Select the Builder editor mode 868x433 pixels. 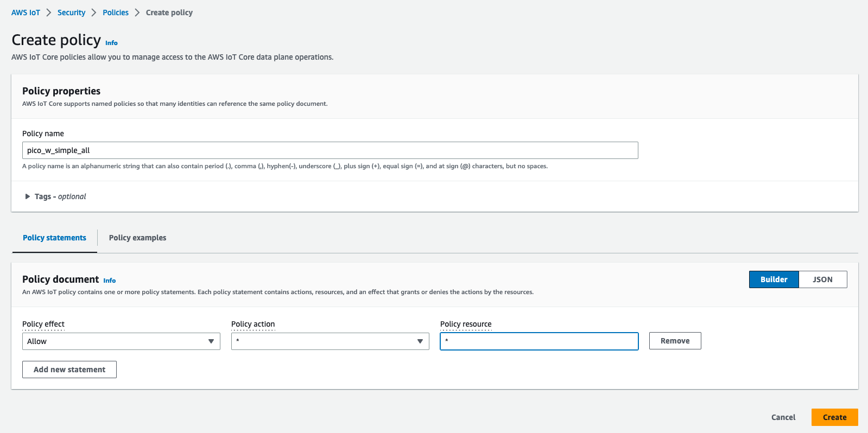pos(774,279)
